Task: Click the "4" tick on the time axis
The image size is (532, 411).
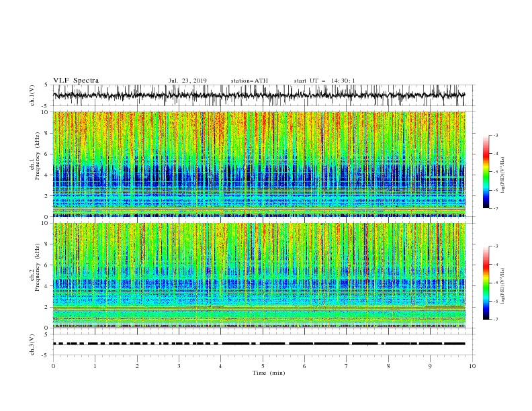Action: (220, 366)
